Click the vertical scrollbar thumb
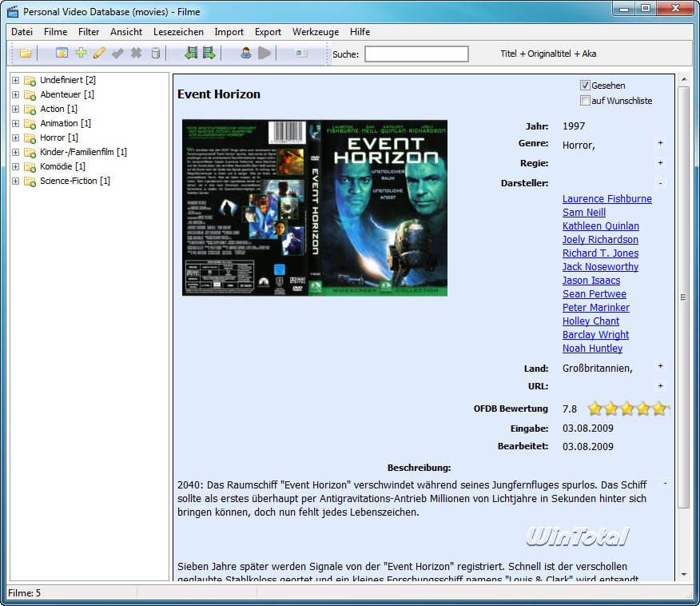 click(683, 297)
